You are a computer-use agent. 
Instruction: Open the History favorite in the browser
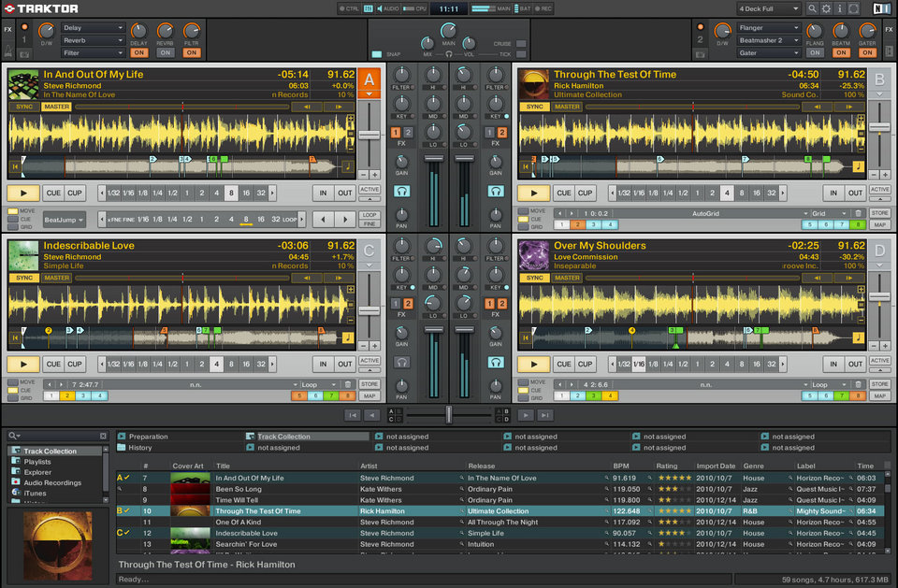(x=139, y=448)
